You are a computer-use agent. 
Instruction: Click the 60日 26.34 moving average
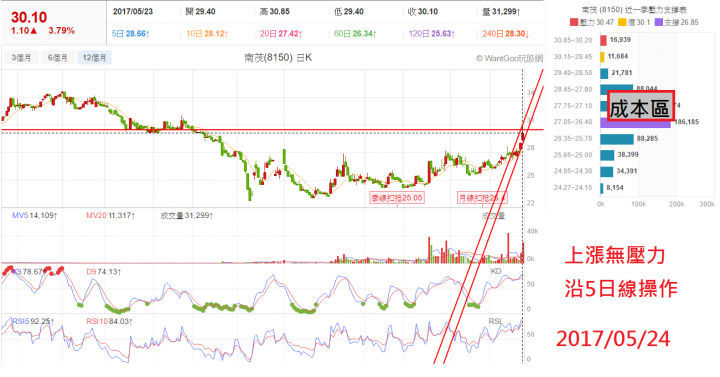coord(355,34)
